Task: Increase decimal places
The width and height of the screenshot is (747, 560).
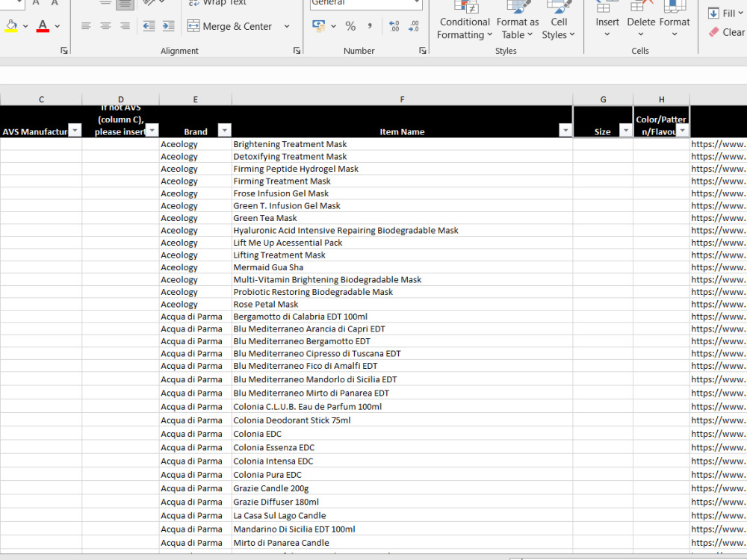Action: pos(394,26)
